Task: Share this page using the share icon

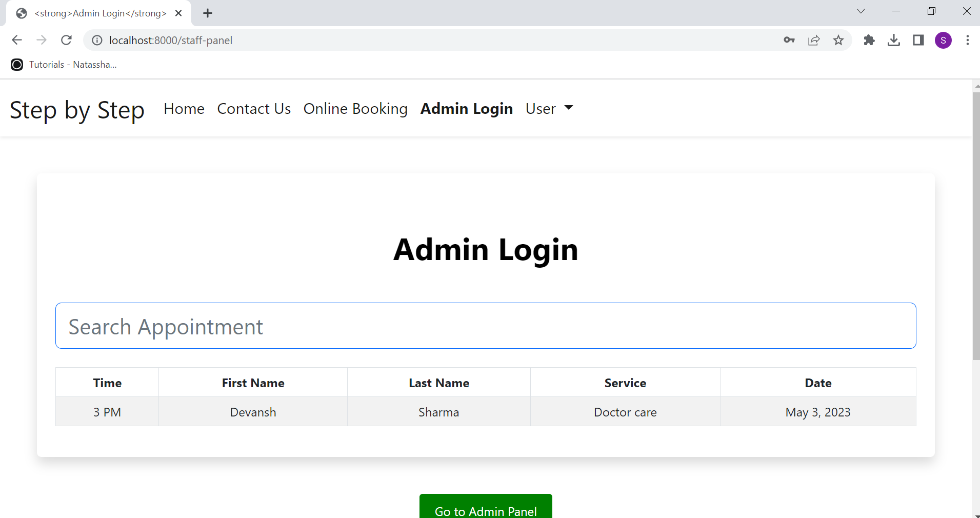Action: (814, 40)
